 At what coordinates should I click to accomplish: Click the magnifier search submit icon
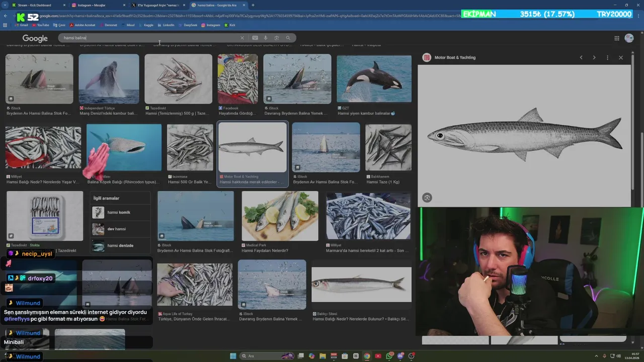pyautogui.click(x=288, y=38)
